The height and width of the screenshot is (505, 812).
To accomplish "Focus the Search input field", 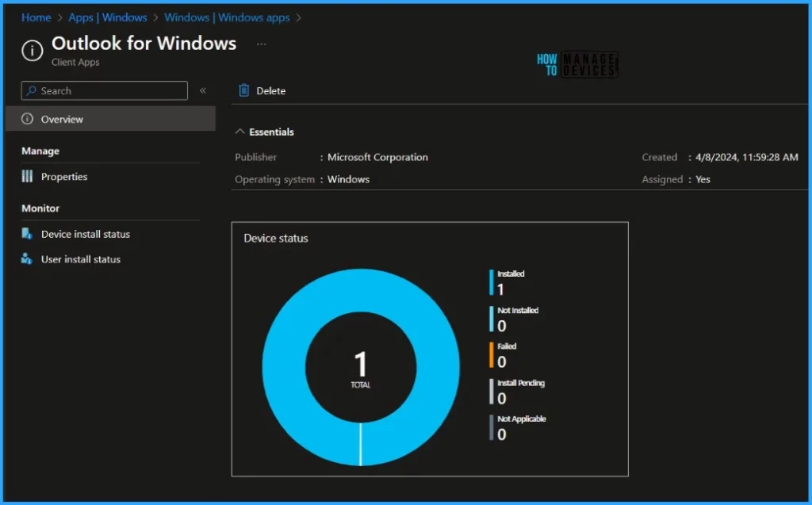I will [105, 90].
